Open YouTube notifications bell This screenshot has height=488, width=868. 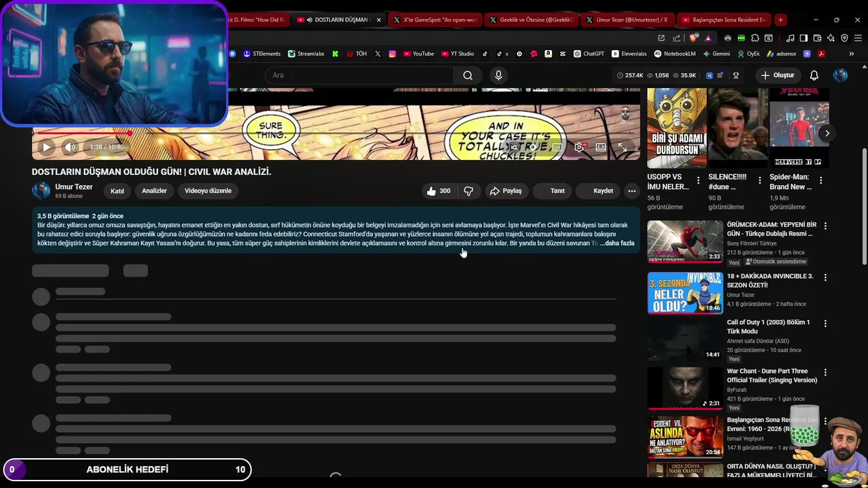814,75
